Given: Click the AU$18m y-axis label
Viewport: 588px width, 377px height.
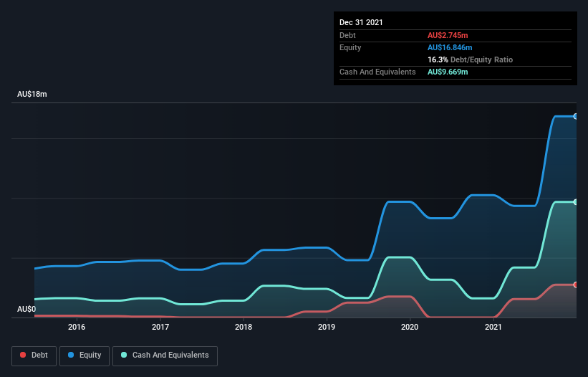Looking at the screenshot, I should tap(32, 94).
